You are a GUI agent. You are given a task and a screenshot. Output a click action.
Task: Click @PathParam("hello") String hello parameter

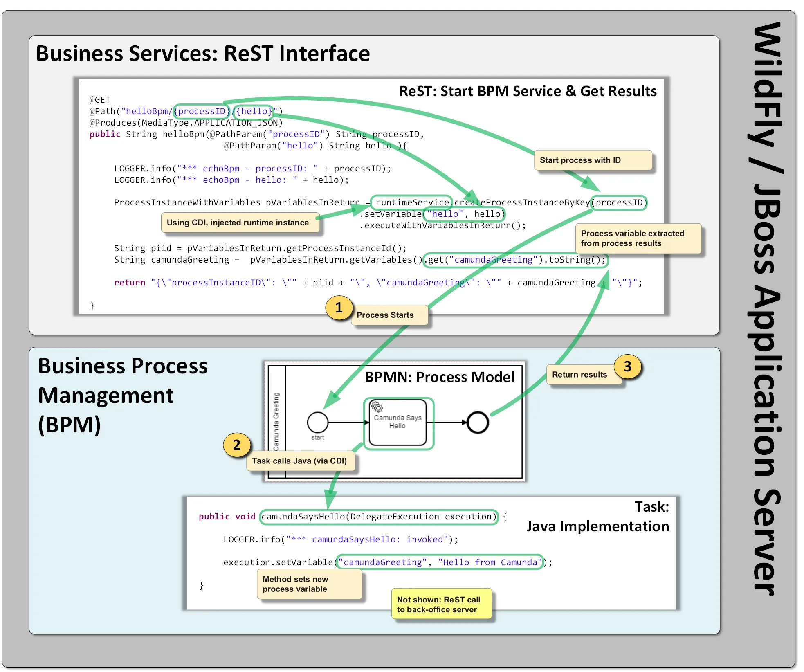312,146
